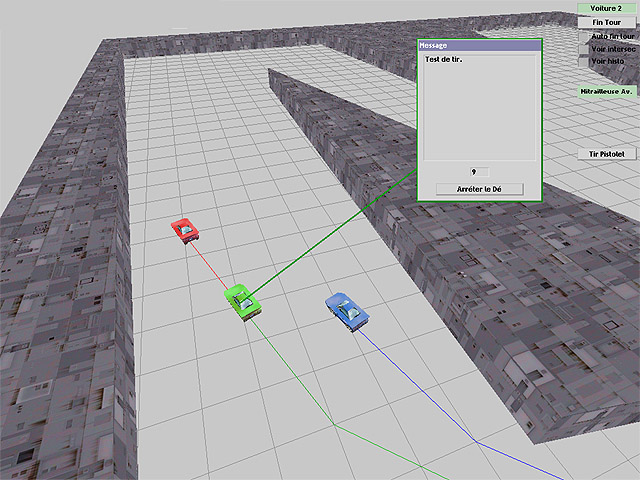Click the blue car

point(347,310)
